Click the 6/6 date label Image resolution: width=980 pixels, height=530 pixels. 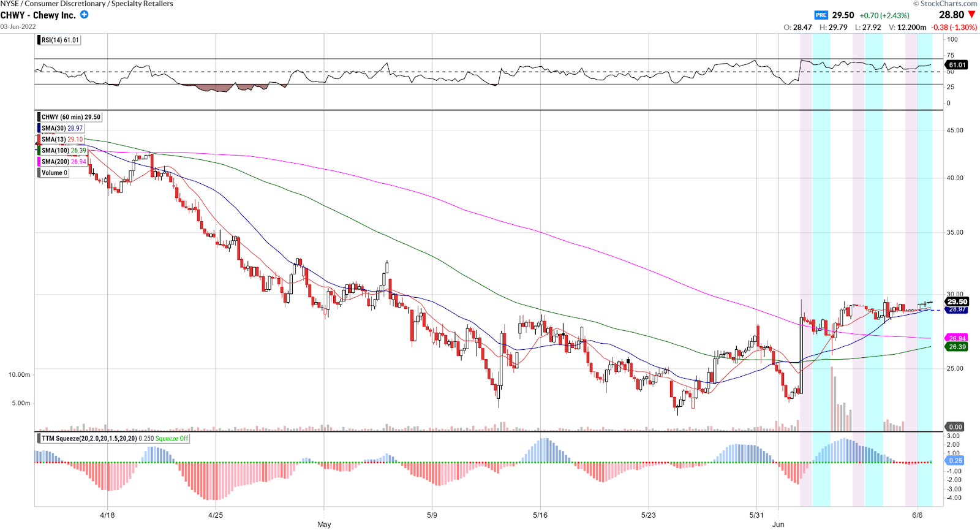click(x=917, y=515)
